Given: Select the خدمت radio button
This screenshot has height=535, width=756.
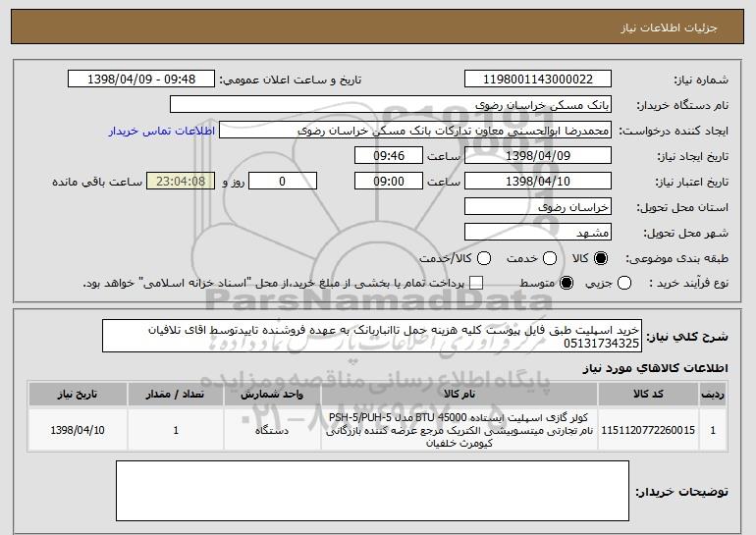Looking at the screenshot, I should [x=550, y=258].
